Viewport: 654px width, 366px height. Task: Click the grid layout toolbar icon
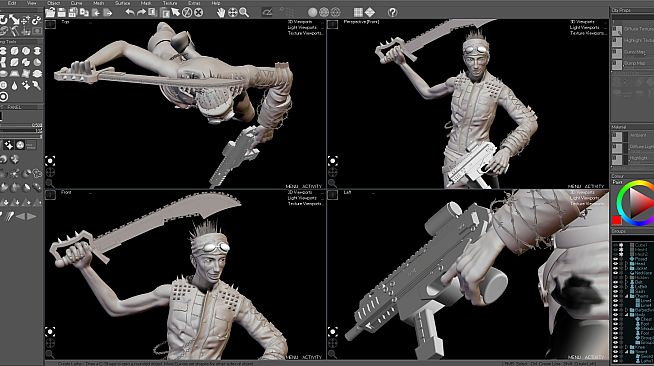358,13
